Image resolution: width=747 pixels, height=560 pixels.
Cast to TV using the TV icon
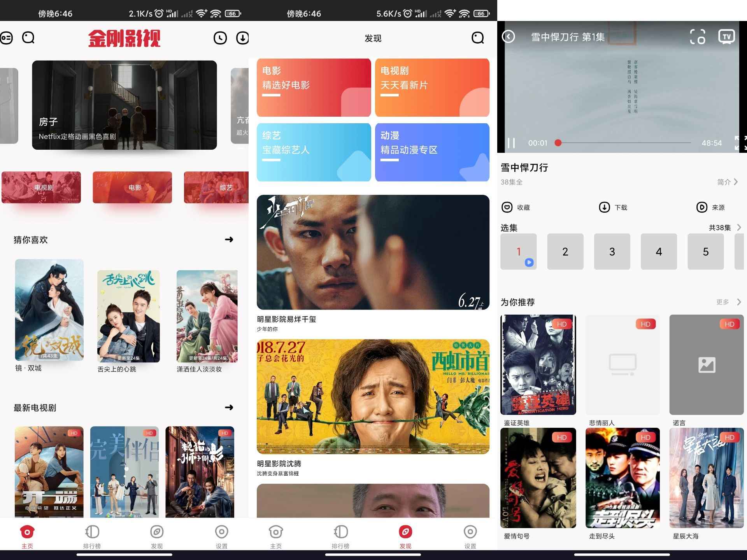tap(726, 36)
